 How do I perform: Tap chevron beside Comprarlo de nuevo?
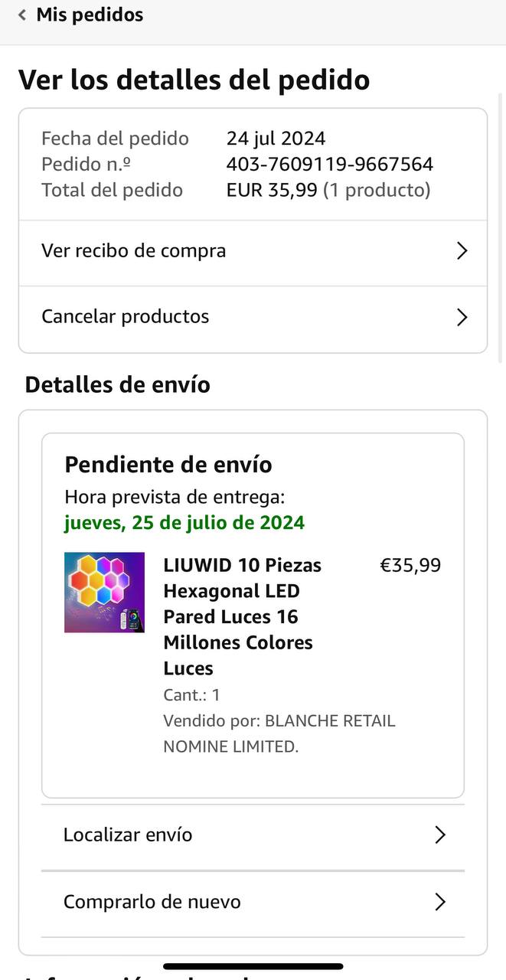(x=440, y=902)
